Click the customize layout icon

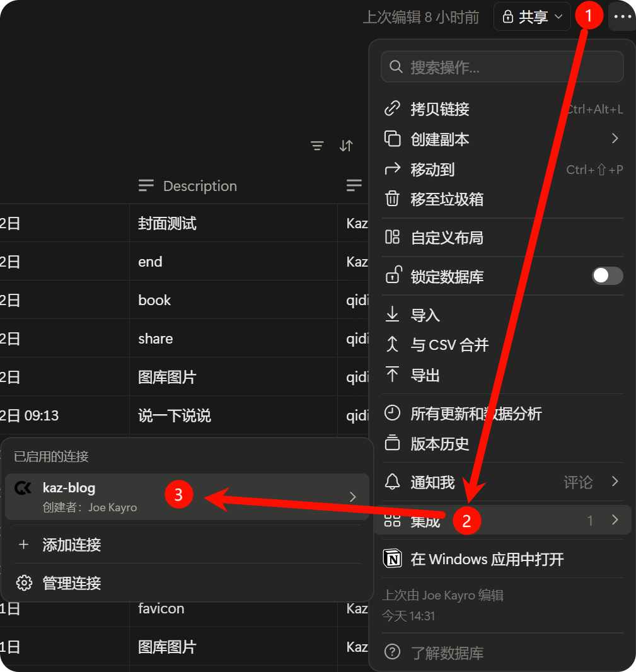(x=392, y=237)
